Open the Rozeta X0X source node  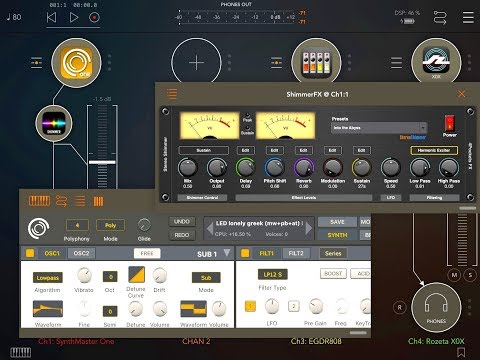click(x=436, y=62)
